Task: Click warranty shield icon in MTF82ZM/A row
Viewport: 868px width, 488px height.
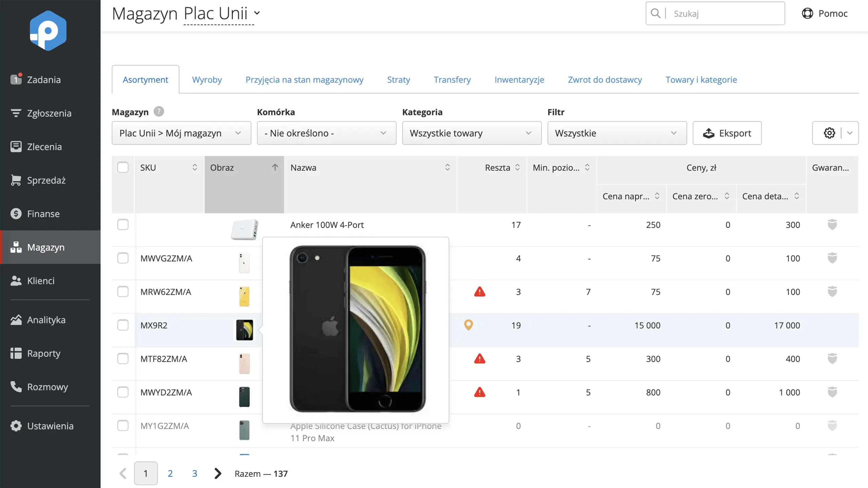Action: coord(832,359)
